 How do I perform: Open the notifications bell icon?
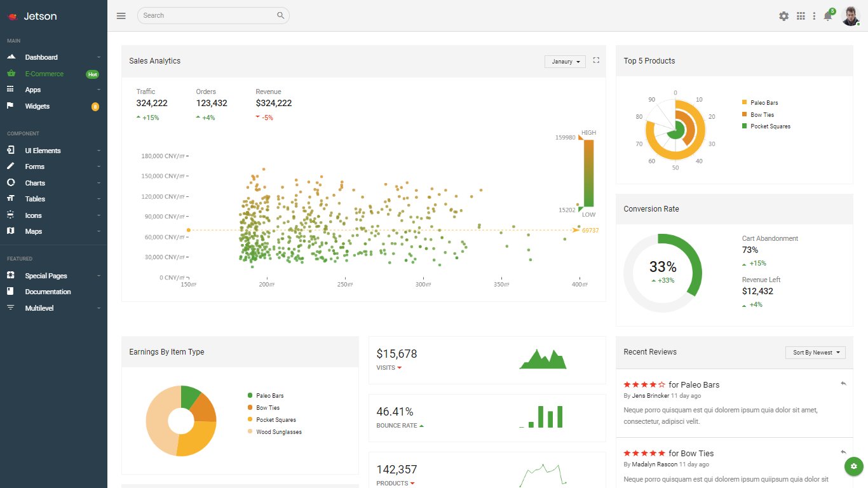[x=828, y=16]
